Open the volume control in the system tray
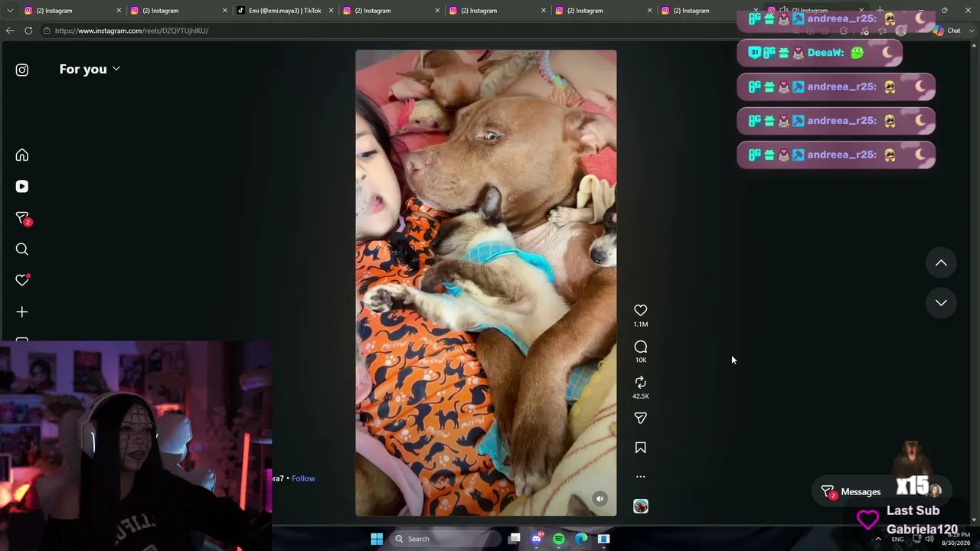The width and height of the screenshot is (980, 551). point(931,539)
